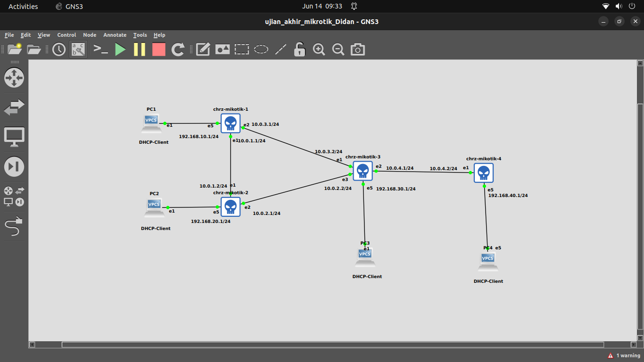Open the File menu
The height and width of the screenshot is (362, 644).
pyautogui.click(x=9, y=35)
